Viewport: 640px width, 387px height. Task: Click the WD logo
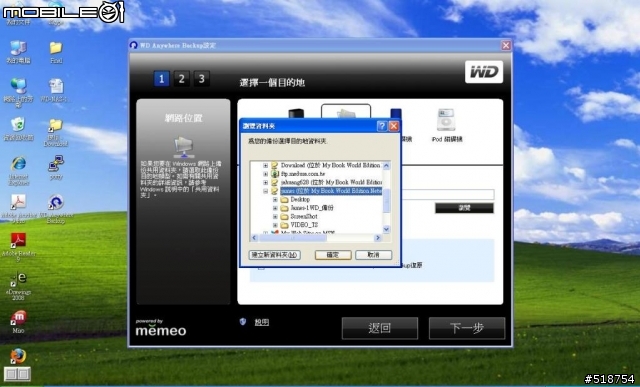tap(484, 72)
